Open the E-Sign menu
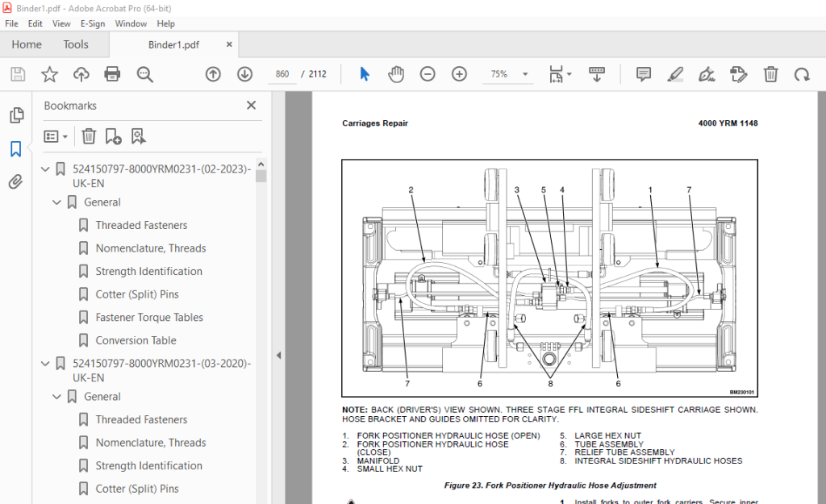The width and height of the screenshot is (826, 504). 93,23
